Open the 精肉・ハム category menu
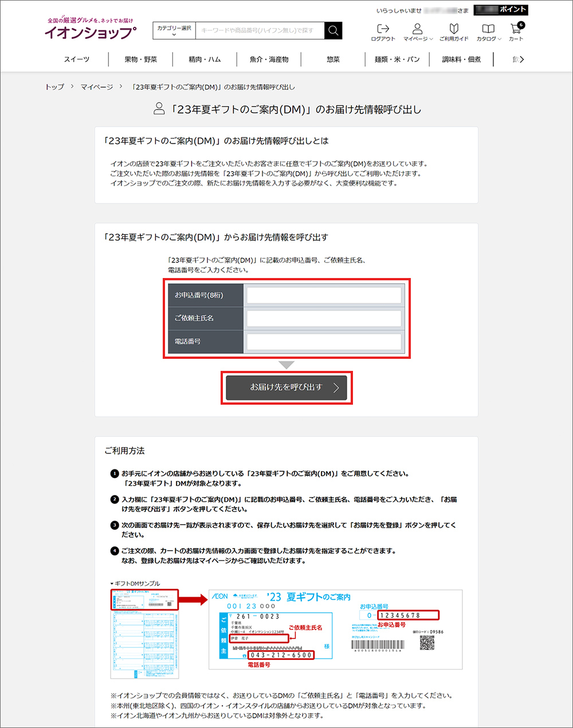This screenshot has width=573, height=728. click(205, 60)
